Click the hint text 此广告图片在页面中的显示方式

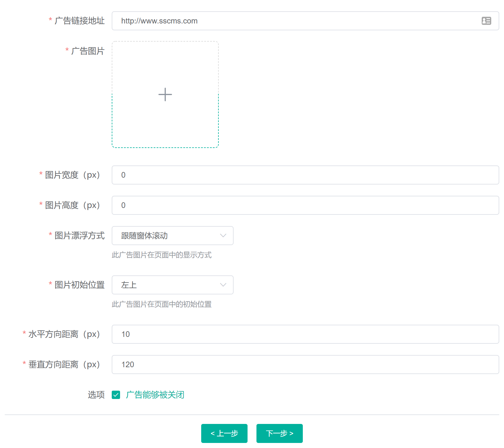[x=162, y=255]
